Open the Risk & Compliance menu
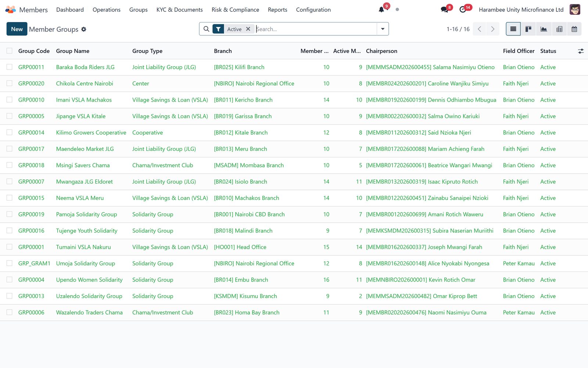588x368 pixels. (x=235, y=10)
